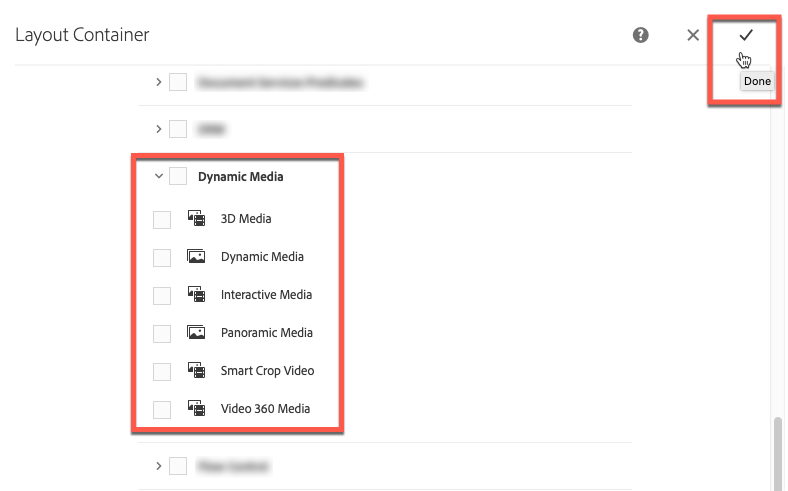Check the Smart Crop Video checkbox
The width and height of the screenshot is (788, 491).
[x=162, y=372]
